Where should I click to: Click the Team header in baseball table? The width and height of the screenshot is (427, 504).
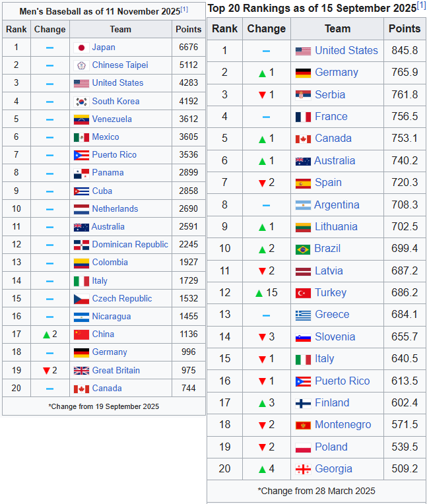[121, 29]
